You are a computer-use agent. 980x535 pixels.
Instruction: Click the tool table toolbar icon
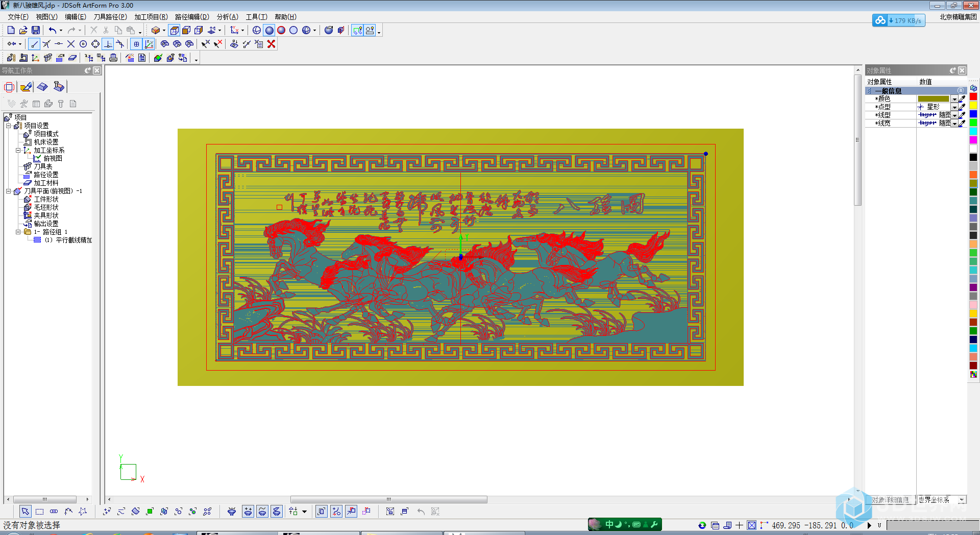pos(47,58)
